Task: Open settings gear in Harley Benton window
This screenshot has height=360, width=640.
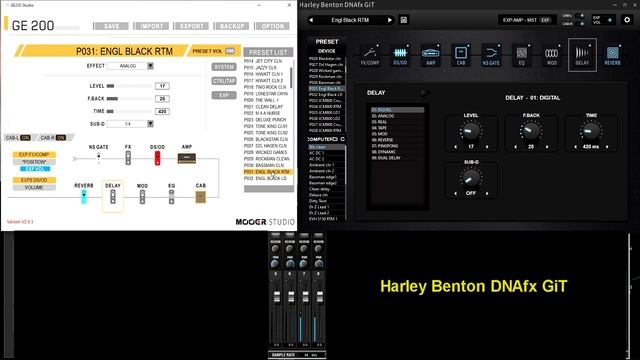Action: pos(627,20)
